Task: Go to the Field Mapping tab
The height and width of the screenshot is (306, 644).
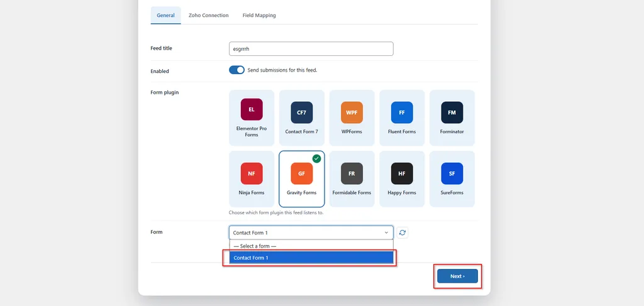Action: click(259, 15)
